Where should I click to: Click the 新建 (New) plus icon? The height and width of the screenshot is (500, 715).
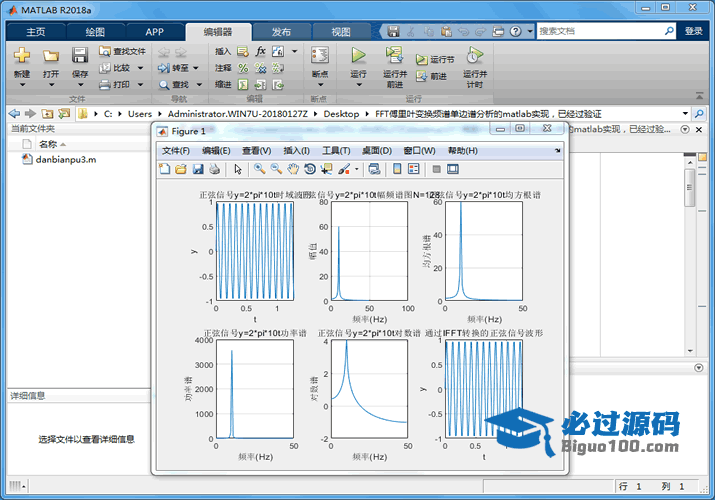pos(21,56)
